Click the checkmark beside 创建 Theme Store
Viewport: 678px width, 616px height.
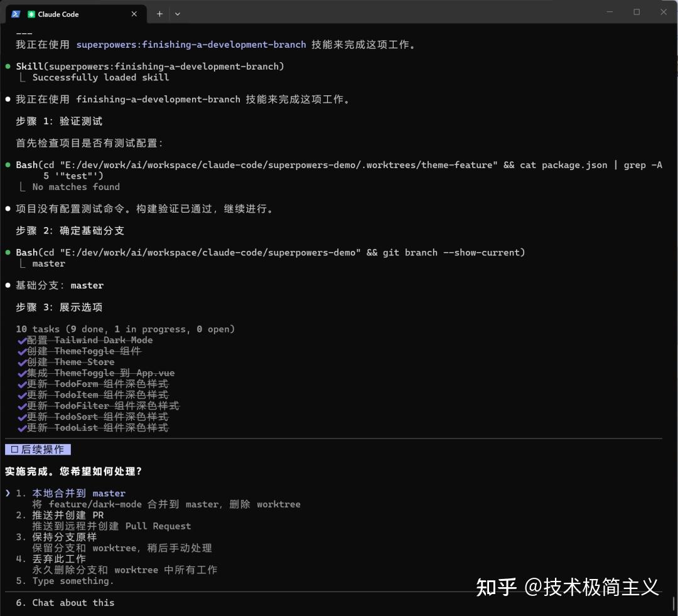coord(21,363)
